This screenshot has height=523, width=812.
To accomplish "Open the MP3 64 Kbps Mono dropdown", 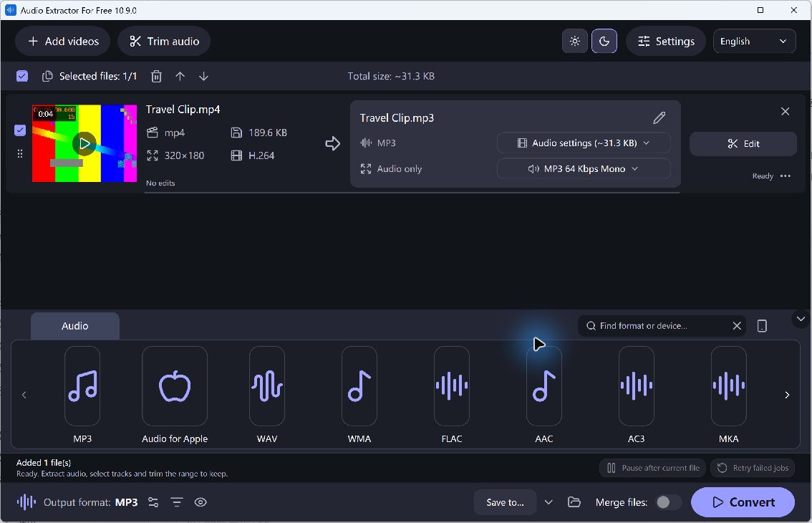I will pos(584,169).
